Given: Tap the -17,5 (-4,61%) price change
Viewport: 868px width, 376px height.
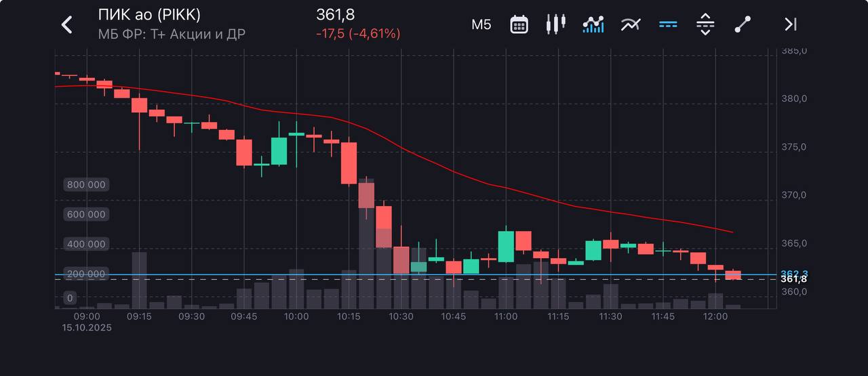Looking at the screenshot, I should pyautogui.click(x=358, y=33).
